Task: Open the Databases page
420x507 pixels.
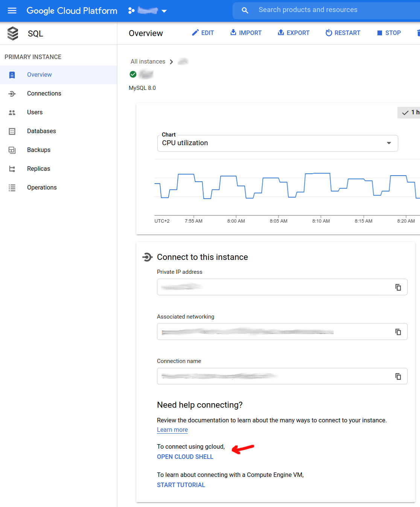Action: click(58, 131)
